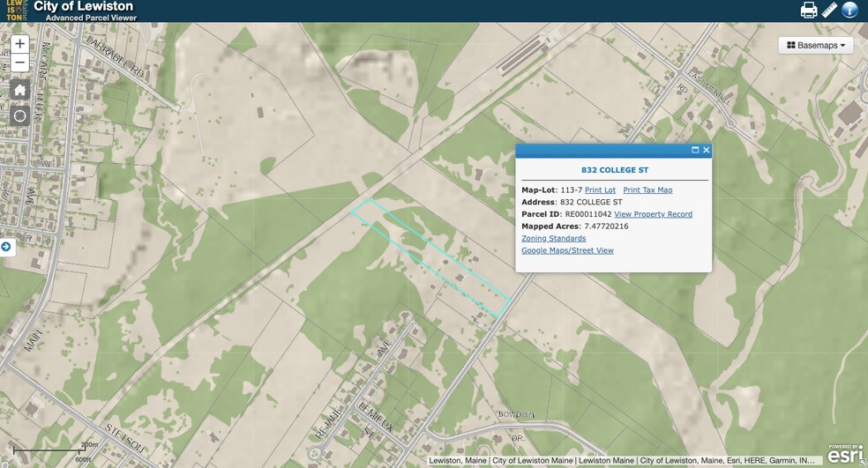Open the View Property Record link
Image resolution: width=868 pixels, height=468 pixels.
[654, 214]
